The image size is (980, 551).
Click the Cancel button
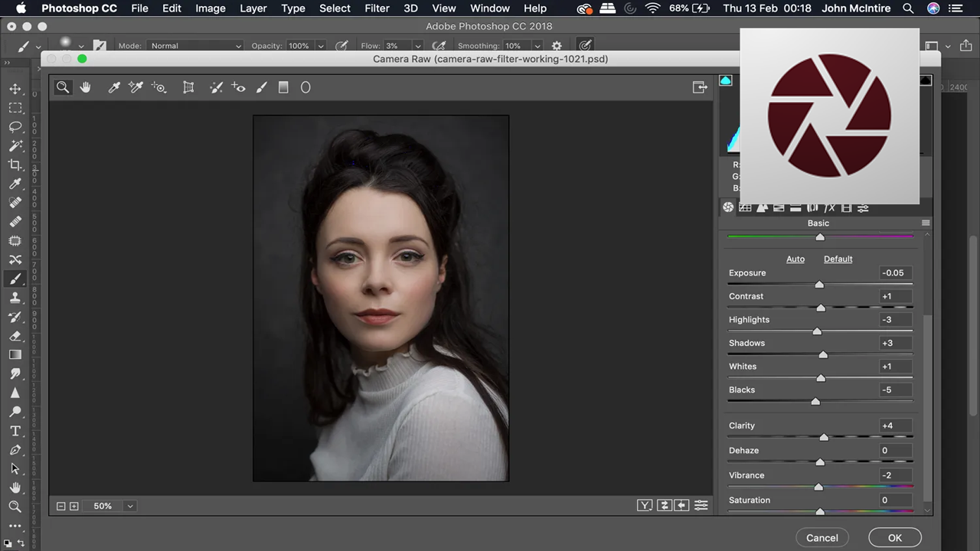pyautogui.click(x=822, y=538)
